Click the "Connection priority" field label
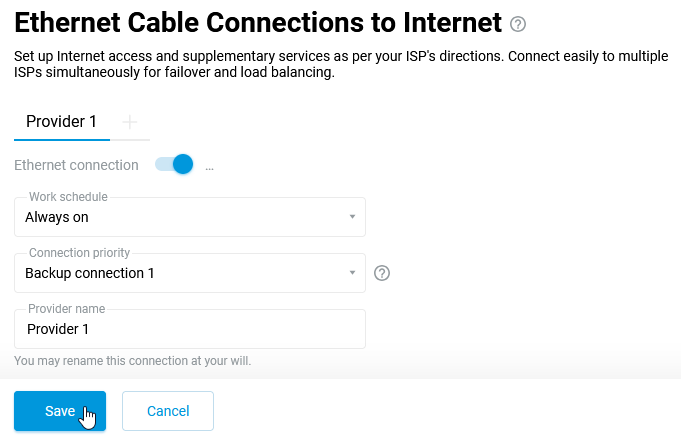 click(x=79, y=253)
